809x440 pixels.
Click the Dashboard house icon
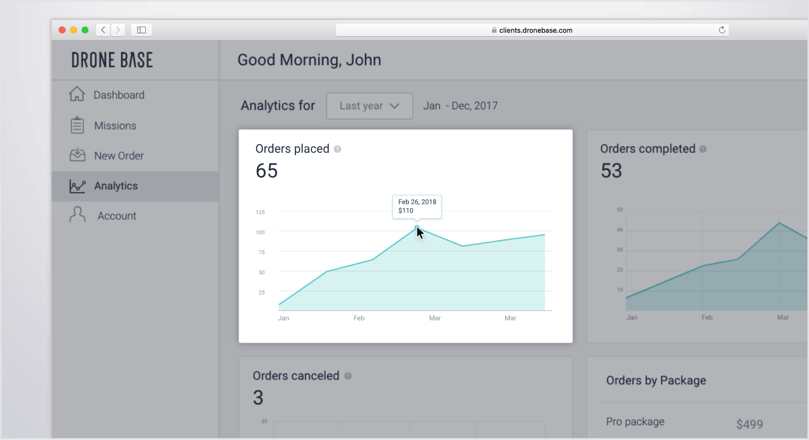pos(77,95)
